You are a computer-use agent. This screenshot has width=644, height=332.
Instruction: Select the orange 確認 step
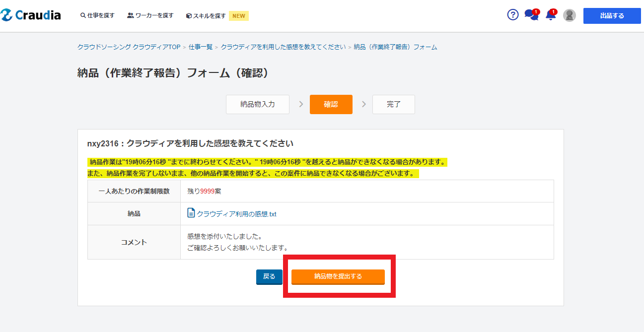tap(331, 104)
